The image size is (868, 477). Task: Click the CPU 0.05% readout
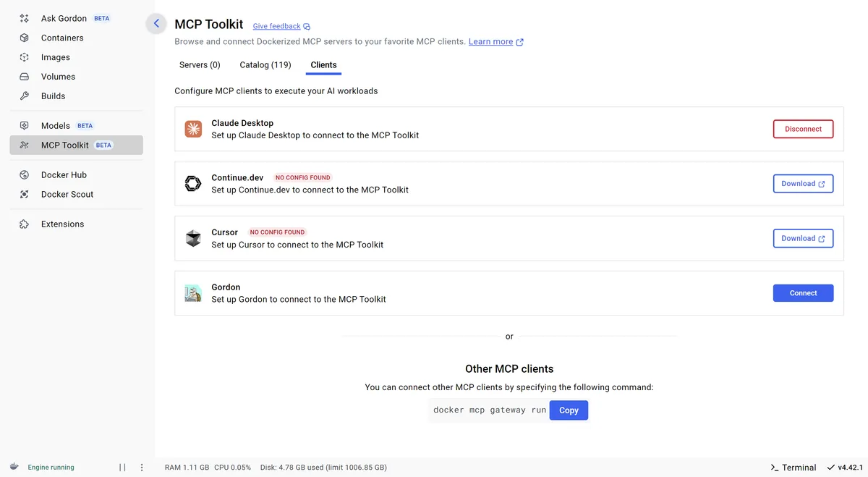coord(233,468)
